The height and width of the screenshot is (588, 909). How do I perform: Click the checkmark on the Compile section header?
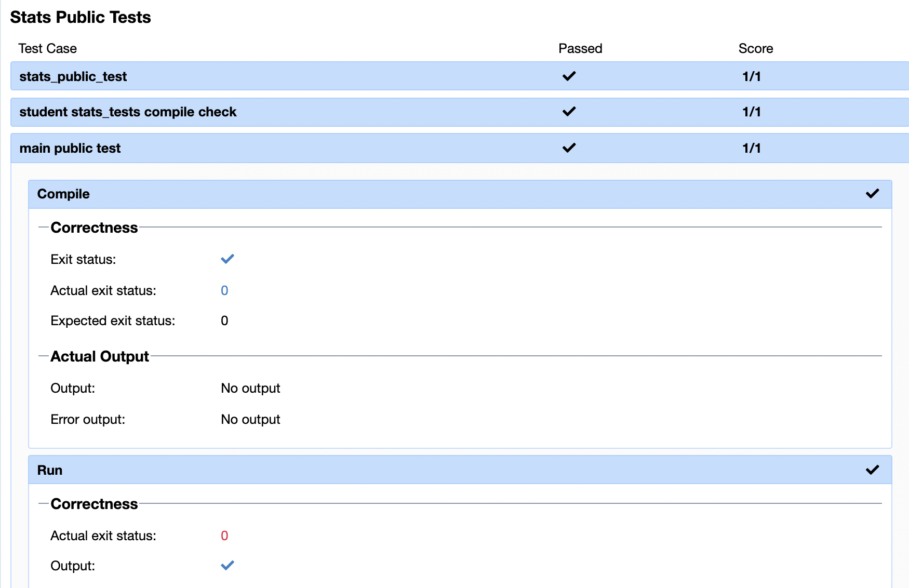point(872,194)
